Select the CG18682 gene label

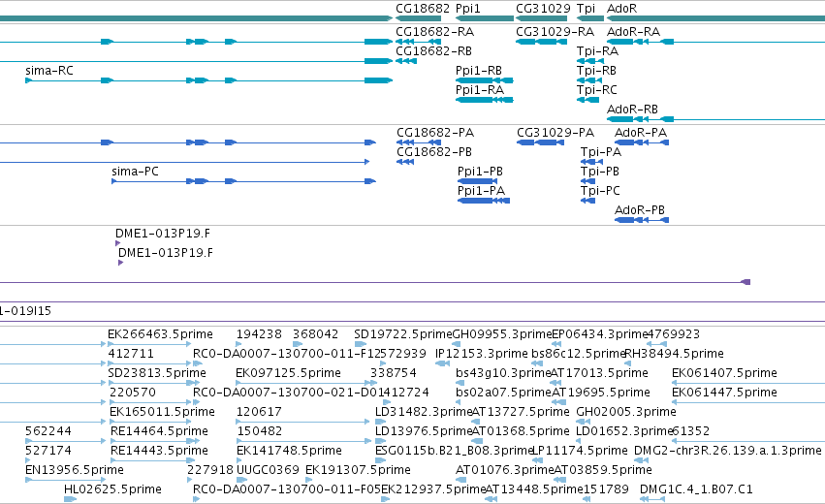click(423, 9)
